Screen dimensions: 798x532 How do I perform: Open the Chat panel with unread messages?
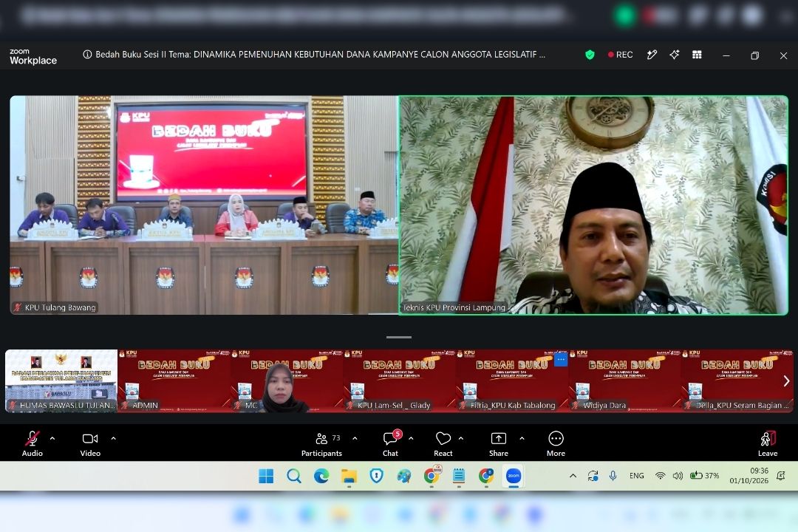pos(391,443)
